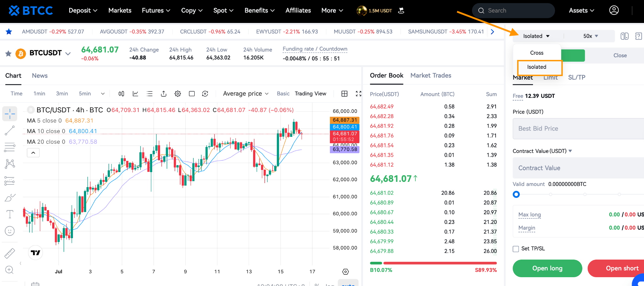The width and height of the screenshot is (644, 286).
Task: Select the text annotation tool
Action: click(x=10, y=214)
